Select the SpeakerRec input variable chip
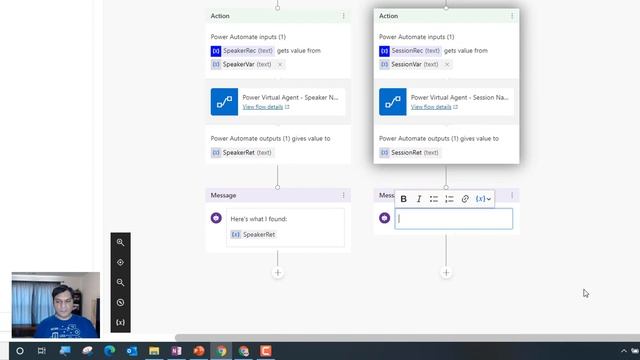This screenshot has width=640, height=360. (242, 51)
